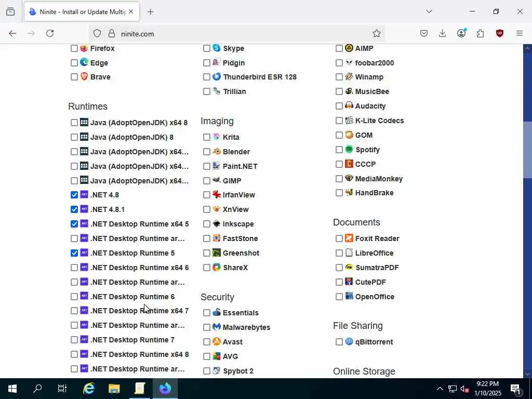Screen dimensions: 532x399
Task: Uncheck .NET Desktop Runtime 5 checkbox
Action: (74, 253)
